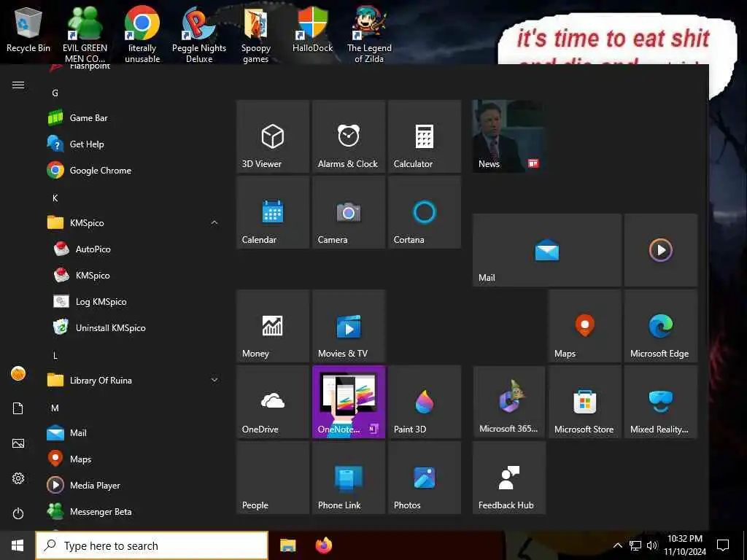Screen dimensions: 747x560
Task: Open the volume speaker icon
Action: coord(652,545)
